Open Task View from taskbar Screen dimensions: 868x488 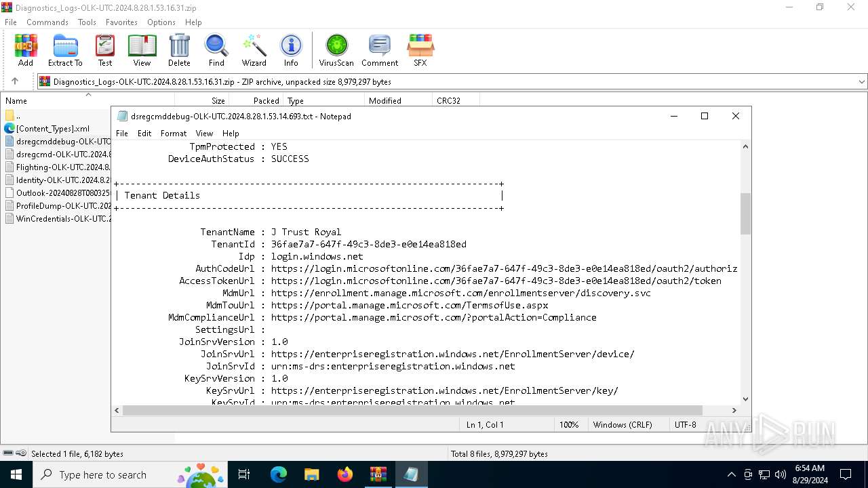tap(244, 474)
